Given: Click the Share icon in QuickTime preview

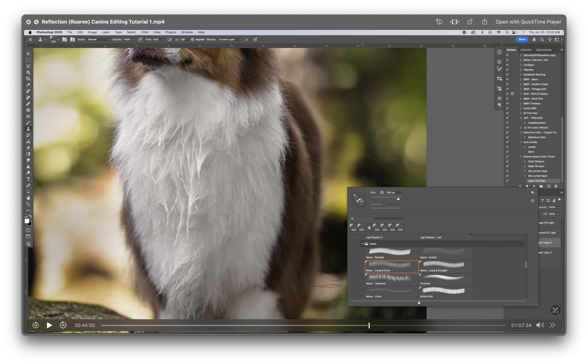Looking at the screenshot, I should [x=485, y=22].
